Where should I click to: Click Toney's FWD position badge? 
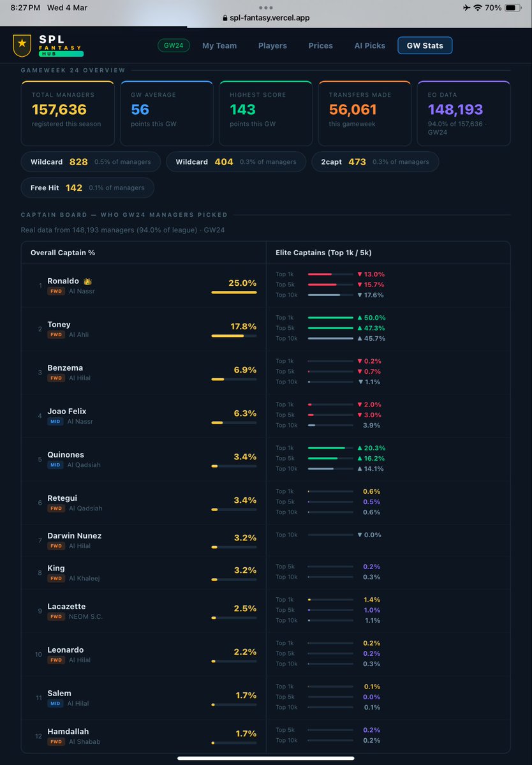[x=56, y=335]
